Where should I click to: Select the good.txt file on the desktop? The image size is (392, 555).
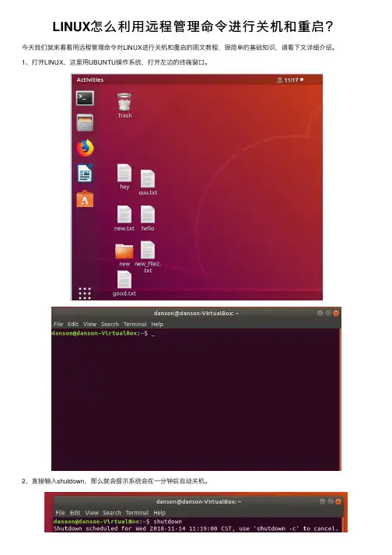[124, 283]
